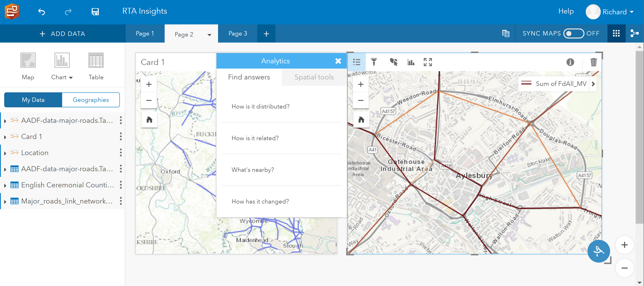
Task: Reset Card 1 map to home extent
Action: tap(149, 120)
